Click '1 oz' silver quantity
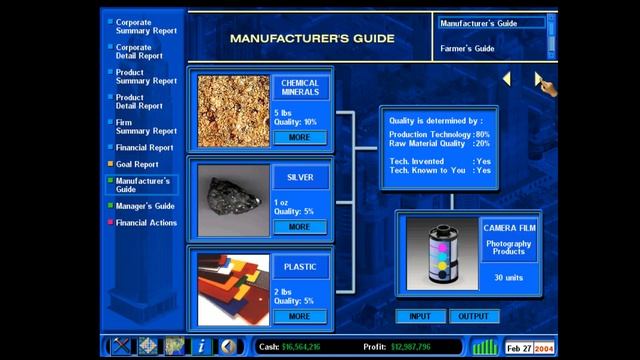Image resolution: width=640 pixels, height=360 pixels. [x=281, y=202]
